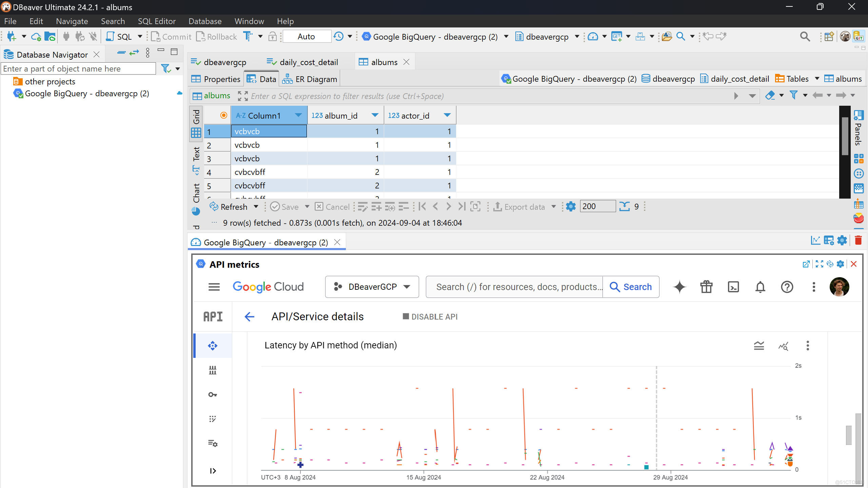Click the Link with Editor arrows in Navigator

134,53
